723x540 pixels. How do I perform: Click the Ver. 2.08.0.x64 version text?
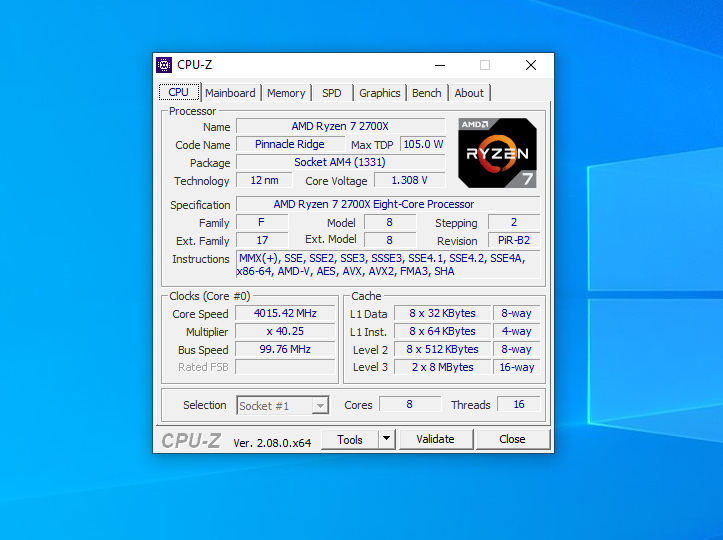272,443
